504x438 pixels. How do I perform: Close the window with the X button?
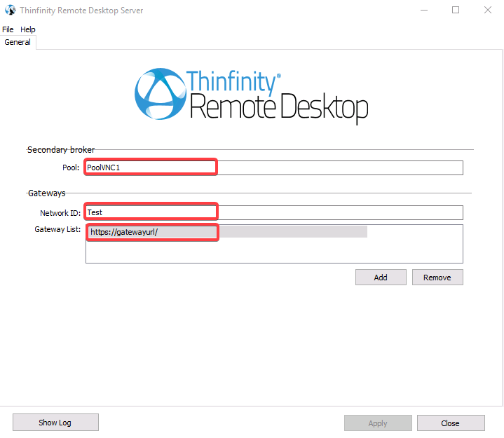pyautogui.click(x=488, y=11)
